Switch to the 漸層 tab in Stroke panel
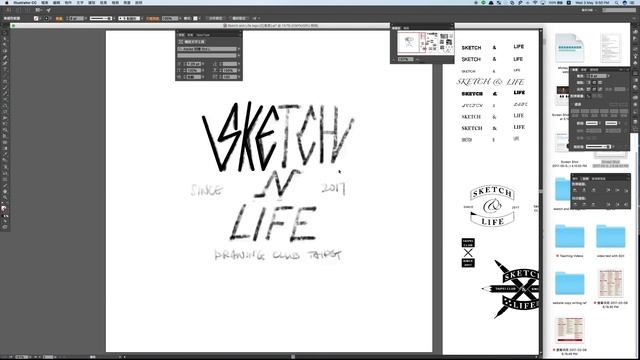The width and height of the screenshot is (640, 360). (584, 70)
